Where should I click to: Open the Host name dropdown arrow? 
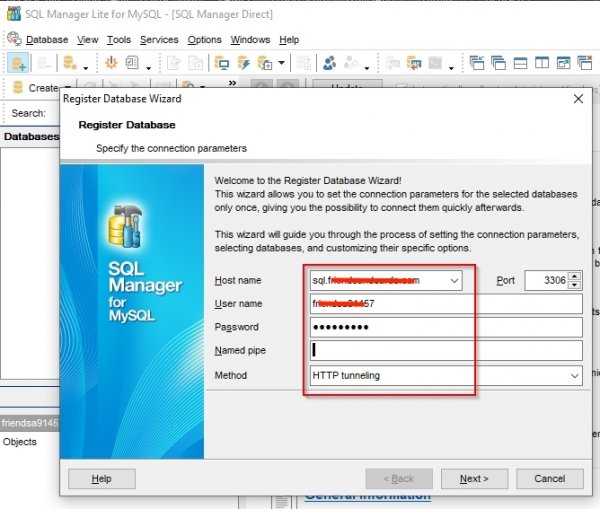tap(454, 281)
